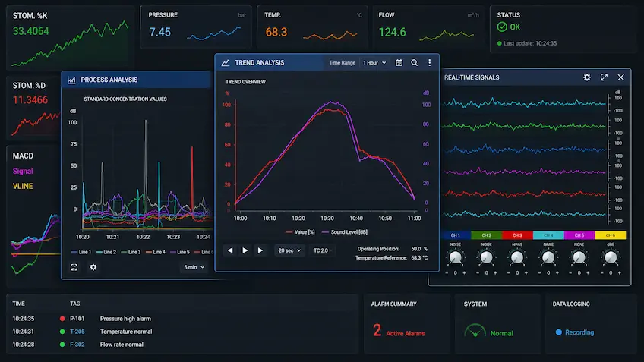The image size is (644, 362).
Task: Turn the CH 3 knob
Action: [517, 257]
